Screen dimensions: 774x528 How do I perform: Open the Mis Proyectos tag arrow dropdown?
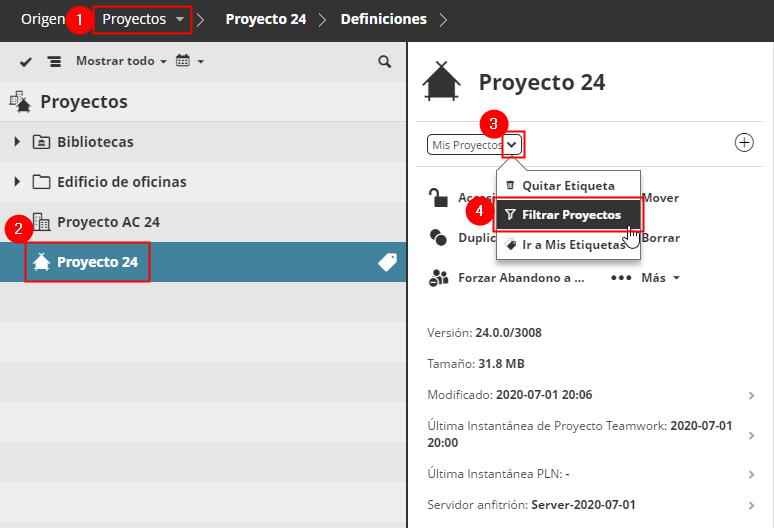pyautogui.click(x=512, y=145)
